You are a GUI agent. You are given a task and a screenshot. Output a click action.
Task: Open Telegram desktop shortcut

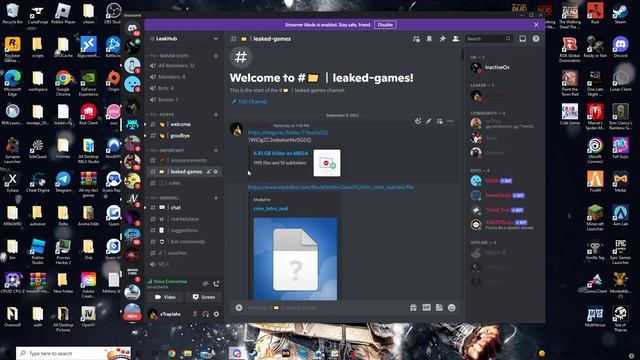pyautogui.click(x=63, y=182)
